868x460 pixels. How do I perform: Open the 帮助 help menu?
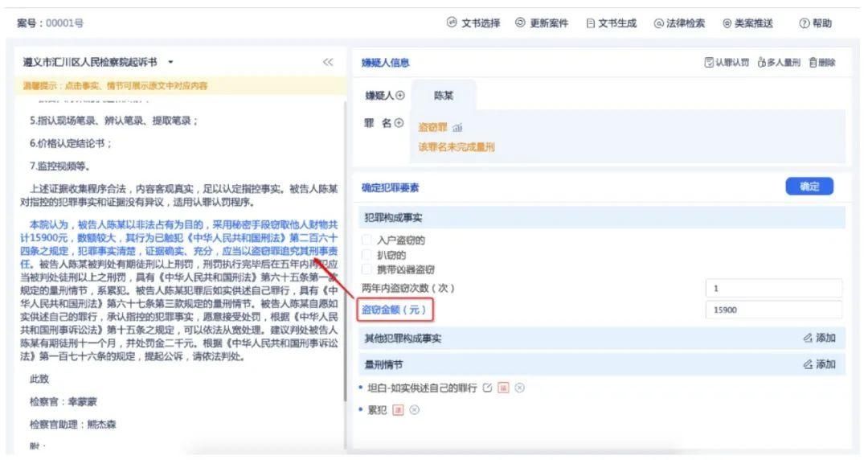[816, 23]
